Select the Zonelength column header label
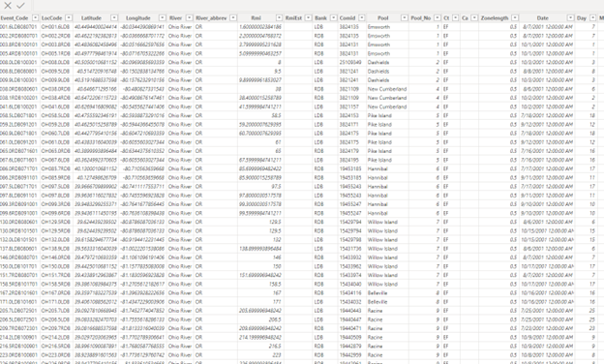The image size is (604, 364). click(x=495, y=18)
